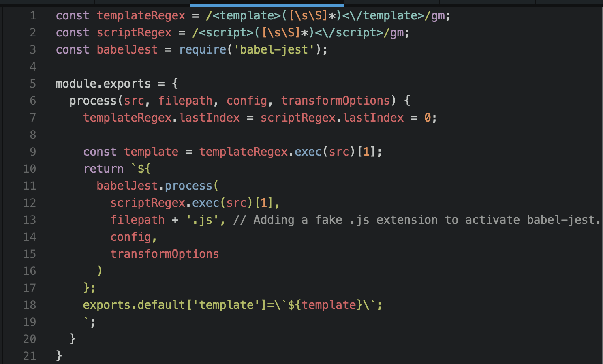The width and height of the screenshot is (603, 364).
Task: Click the template constant name on line 9
Action: click(x=151, y=152)
